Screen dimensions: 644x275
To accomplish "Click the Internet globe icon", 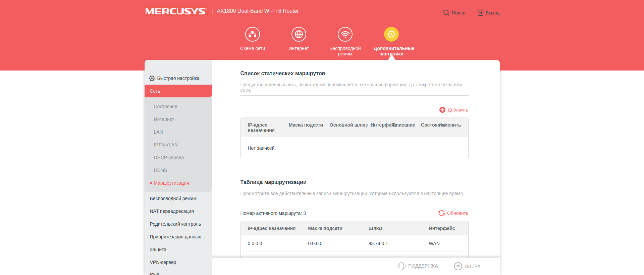I will click(299, 34).
